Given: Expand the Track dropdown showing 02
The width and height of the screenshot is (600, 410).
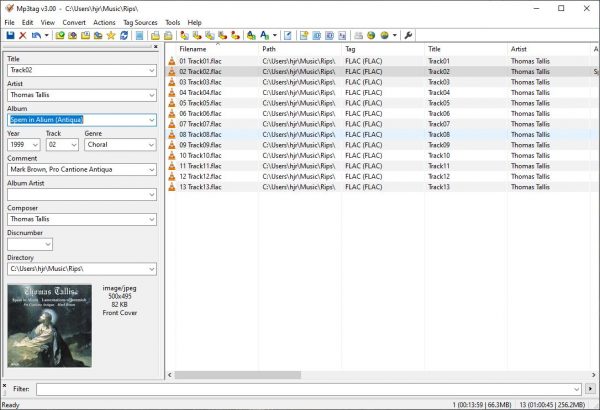Looking at the screenshot, I should tap(74, 145).
